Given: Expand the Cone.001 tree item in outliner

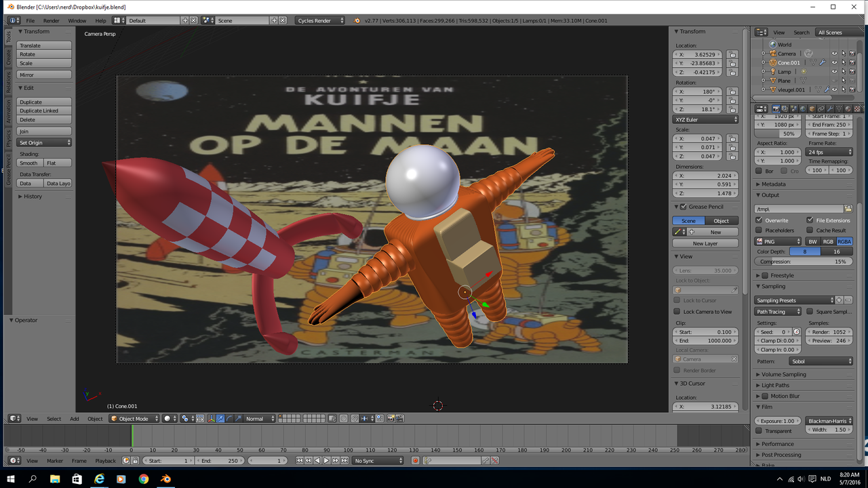Looking at the screenshot, I should point(763,62).
